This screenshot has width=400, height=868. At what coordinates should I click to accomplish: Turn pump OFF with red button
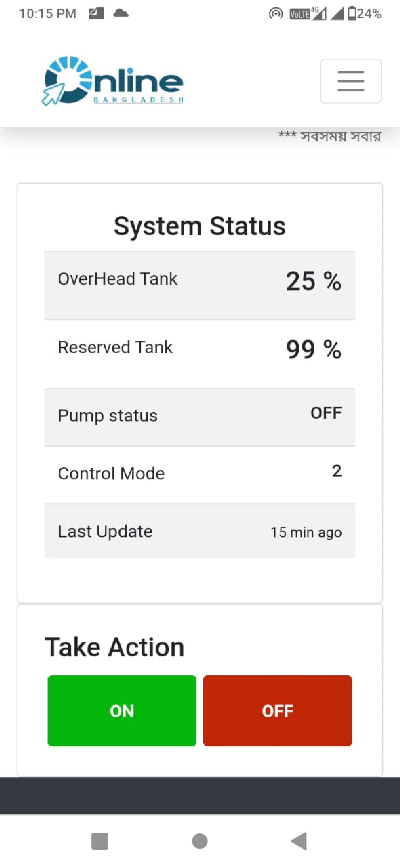click(x=277, y=711)
